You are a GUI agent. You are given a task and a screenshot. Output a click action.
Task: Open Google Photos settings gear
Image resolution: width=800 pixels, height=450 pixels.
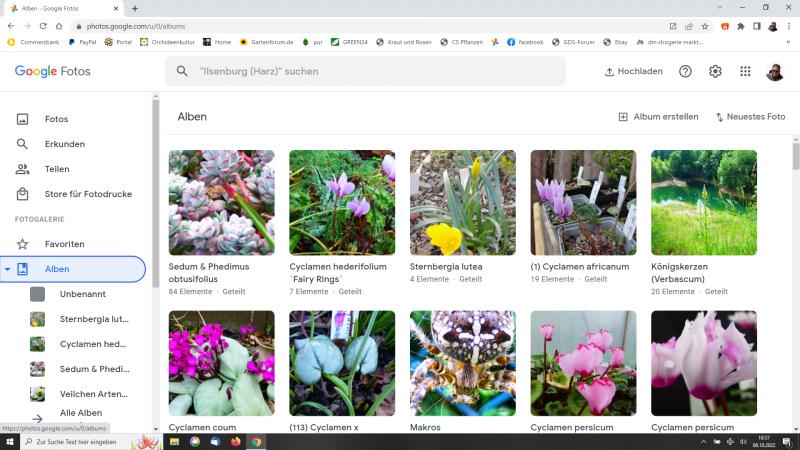[x=715, y=72]
